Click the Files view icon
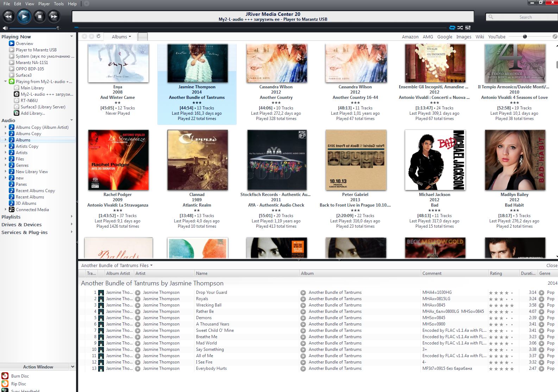The width and height of the screenshot is (558, 392). coord(12,159)
